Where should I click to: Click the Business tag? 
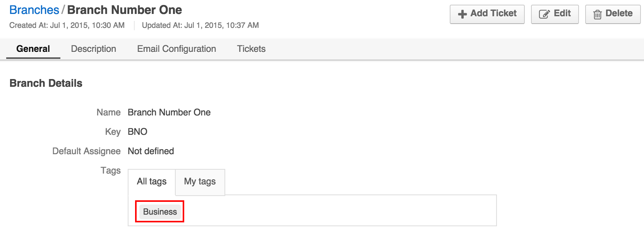pyautogui.click(x=160, y=212)
